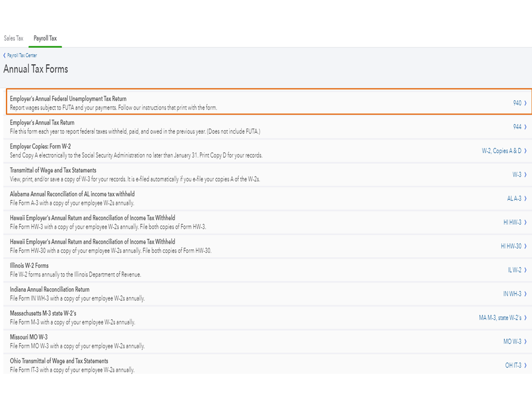Click the chevron next to OH IT-3
Image resolution: width=532 pixels, height=399 pixels.
click(x=526, y=365)
